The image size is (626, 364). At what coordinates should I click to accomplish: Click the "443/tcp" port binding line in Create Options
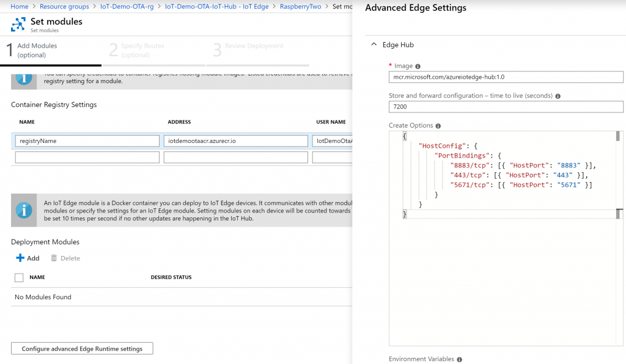[519, 175]
